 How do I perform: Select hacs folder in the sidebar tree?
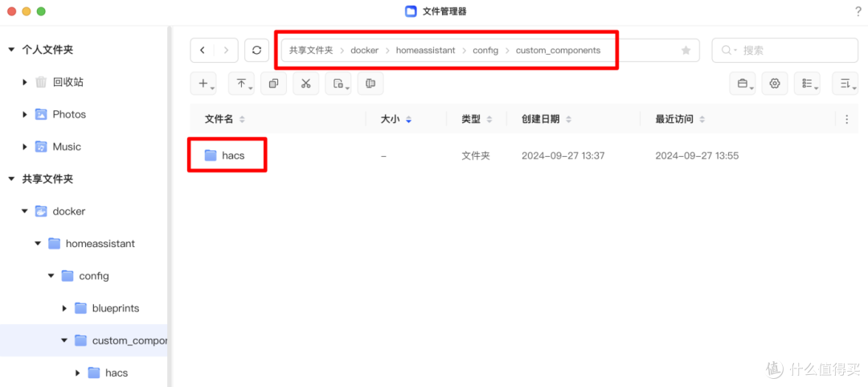click(108, 373)
